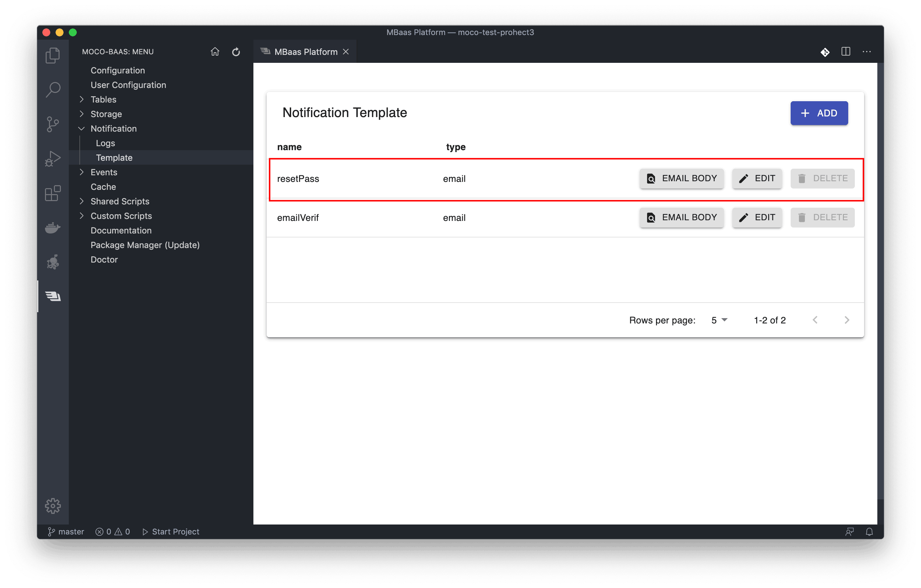The height and width of the screenshot is (588, 921).
Task: Select the MBaas Platform tab
Action: [x=305, y=52]
